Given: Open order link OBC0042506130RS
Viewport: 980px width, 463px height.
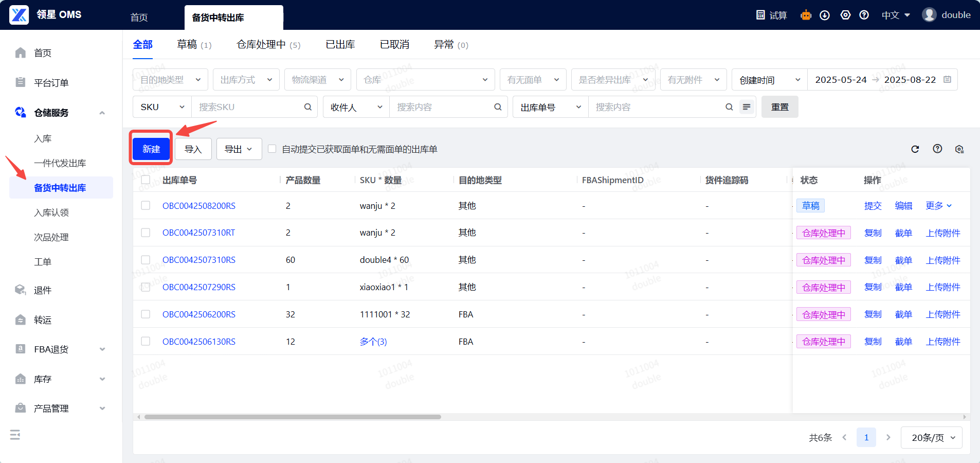Looking at the screenshot, I should click(x=199, y=342).
